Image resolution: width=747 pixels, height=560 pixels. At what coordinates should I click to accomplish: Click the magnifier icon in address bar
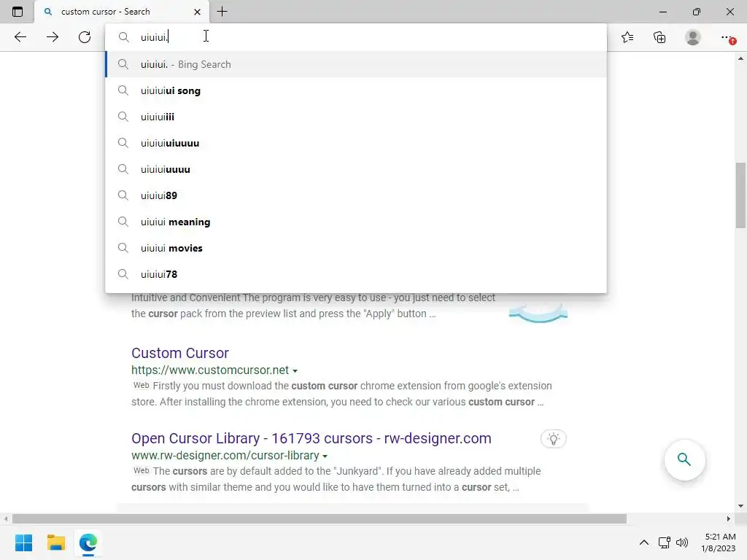pyautogui.click(x=123, y=37)
